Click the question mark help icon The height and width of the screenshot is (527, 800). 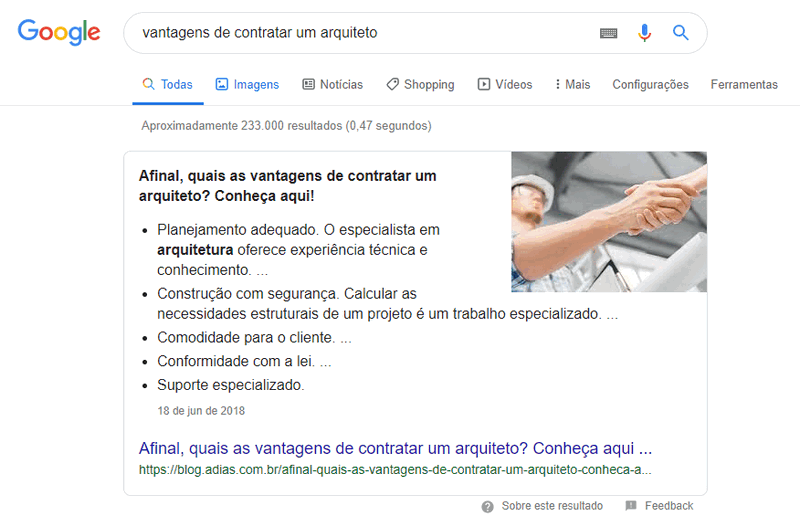[487, 507]
